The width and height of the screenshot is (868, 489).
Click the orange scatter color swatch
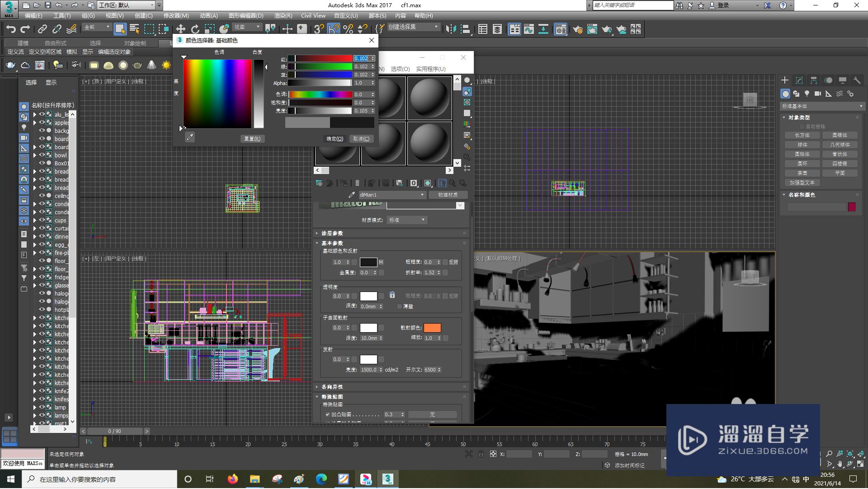[x=432, y=328]
